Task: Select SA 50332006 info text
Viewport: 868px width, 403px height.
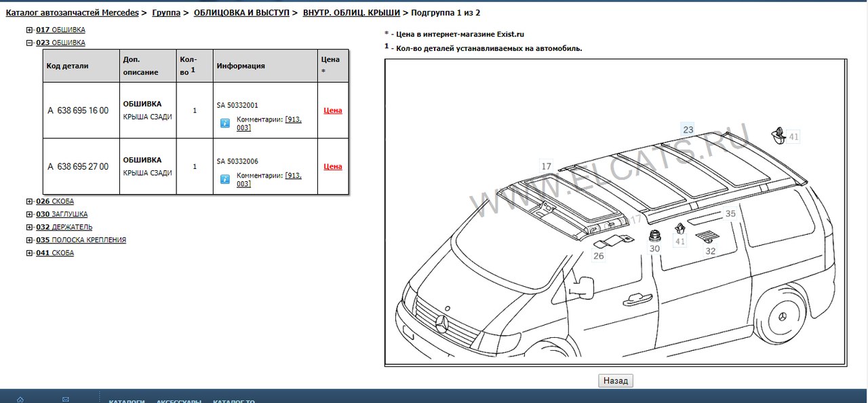Action: 237,161
